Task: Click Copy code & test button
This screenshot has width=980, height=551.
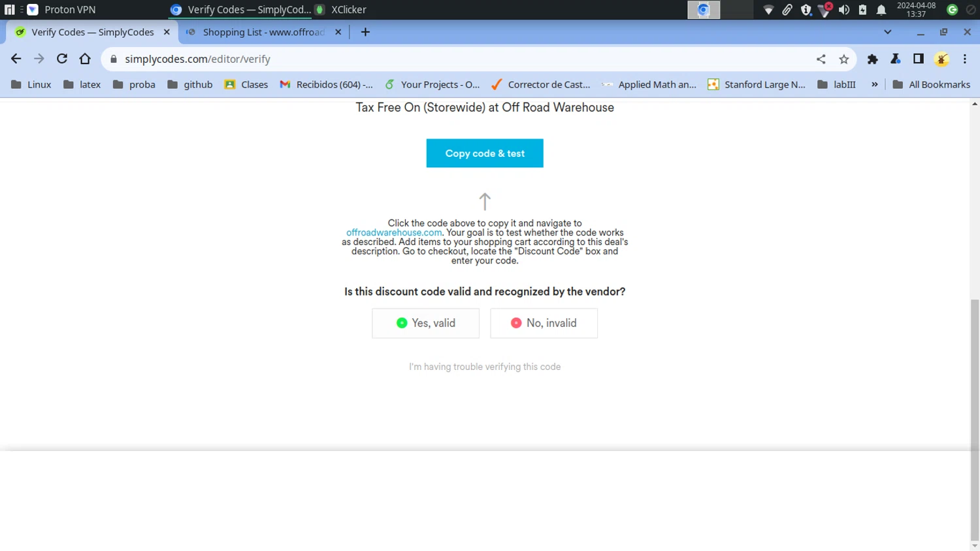Action: pos(485,153)
